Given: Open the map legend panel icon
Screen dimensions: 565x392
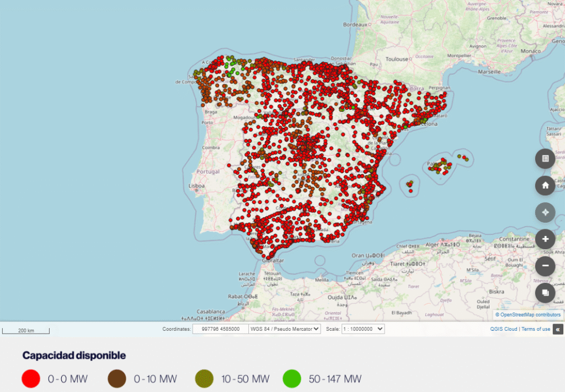Looking at the screenshot, I should pos(545,159).
